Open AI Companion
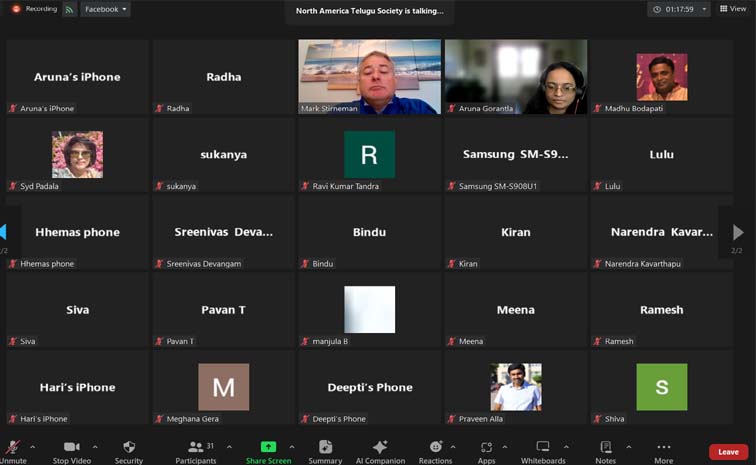Image resolution: width=756 pixels, height=465 pixels. click(380, 452)
